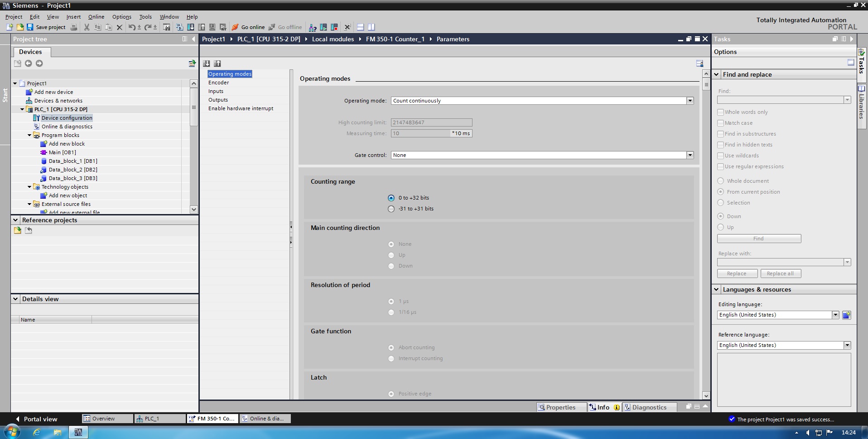
Task: Open the Editing language dropdown
Action: 835,315
